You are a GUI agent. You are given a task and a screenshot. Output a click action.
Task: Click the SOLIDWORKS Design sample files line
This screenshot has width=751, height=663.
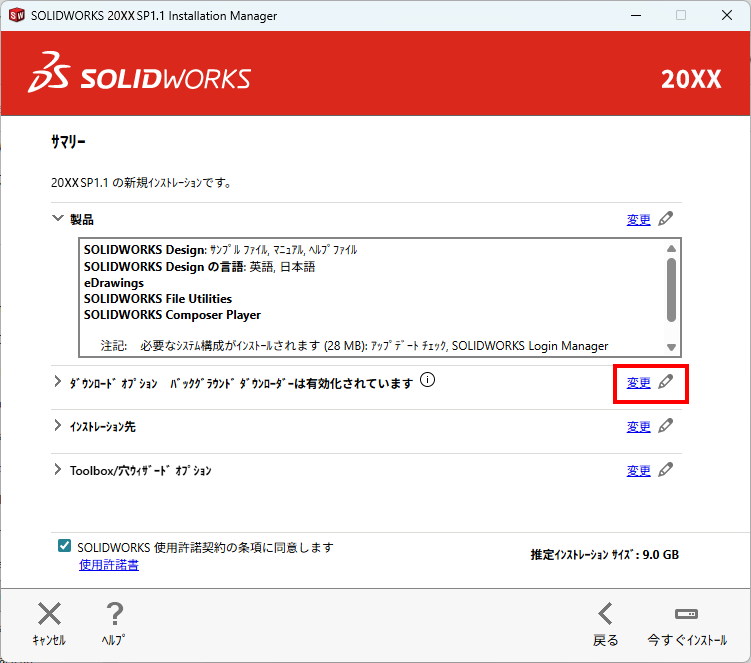[220, 250]
